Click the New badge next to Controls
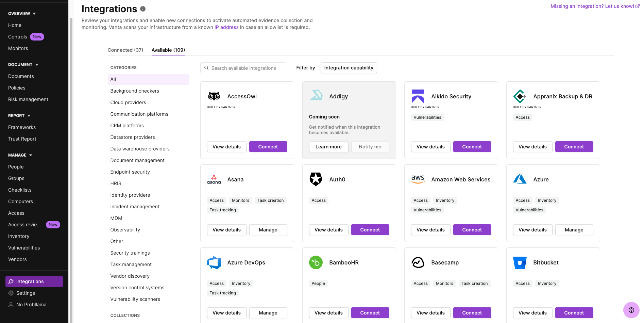 pos(37,37)
